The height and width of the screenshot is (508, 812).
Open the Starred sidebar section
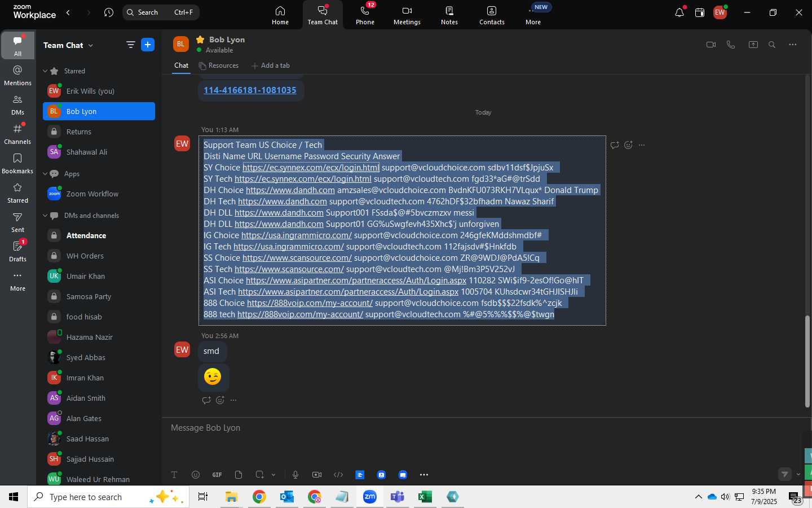point(17,192)
